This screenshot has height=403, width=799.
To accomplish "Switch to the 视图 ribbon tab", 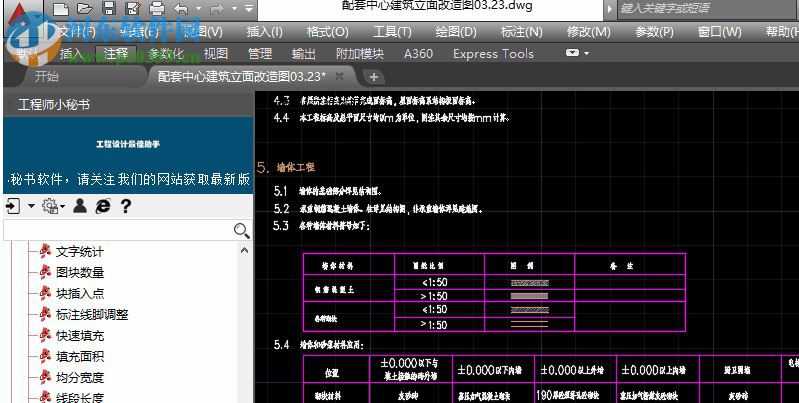I will point(216,54).
